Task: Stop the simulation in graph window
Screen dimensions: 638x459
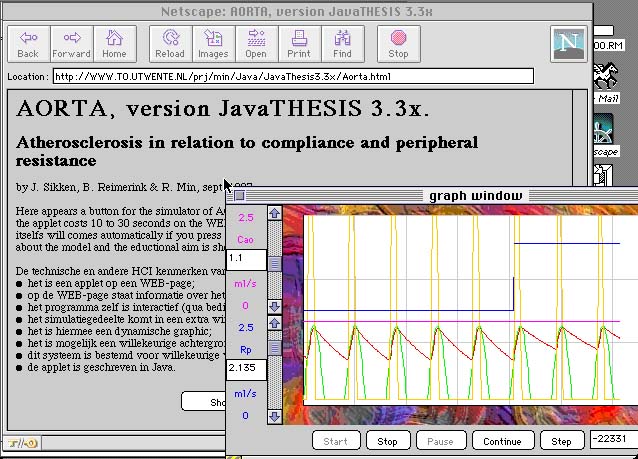Action: 388,441
